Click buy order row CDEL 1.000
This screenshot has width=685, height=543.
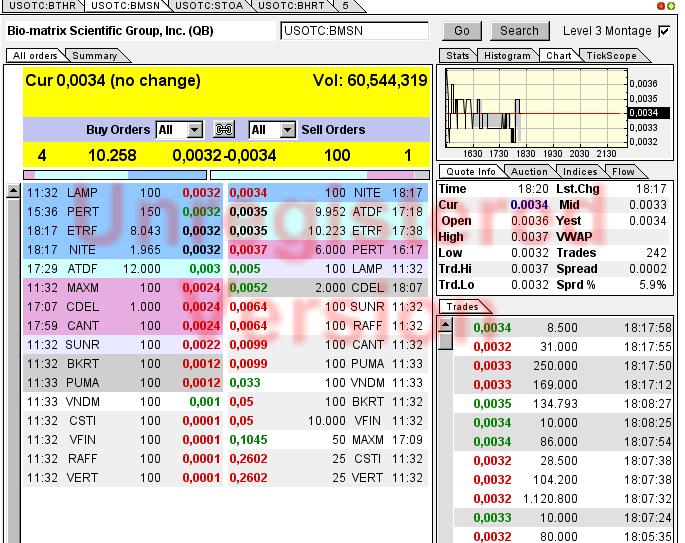point(123,307)
